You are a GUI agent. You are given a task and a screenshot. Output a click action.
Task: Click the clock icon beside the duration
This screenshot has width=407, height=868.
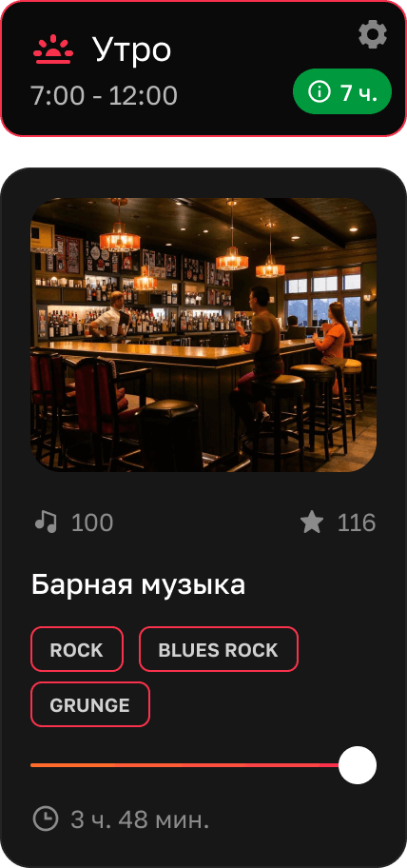[x=46, y=819]
